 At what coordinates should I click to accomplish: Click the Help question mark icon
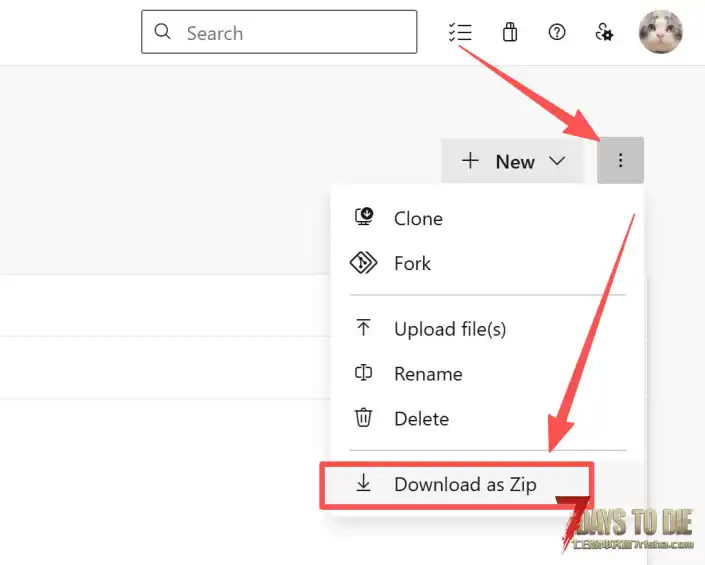(557, 33)
